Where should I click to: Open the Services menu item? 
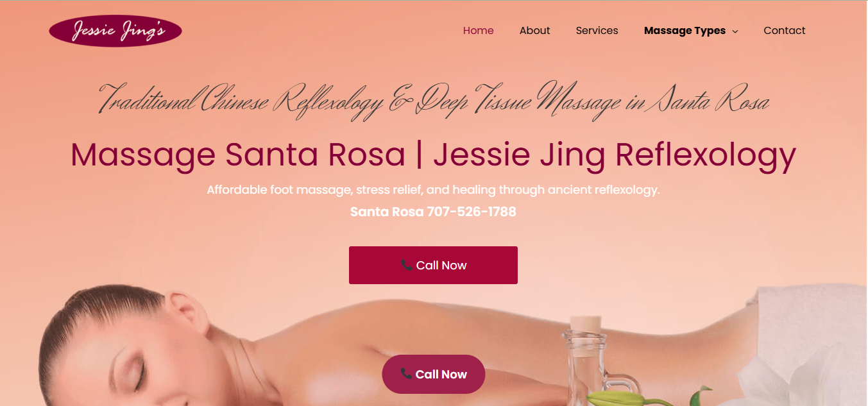pos(597,31)
